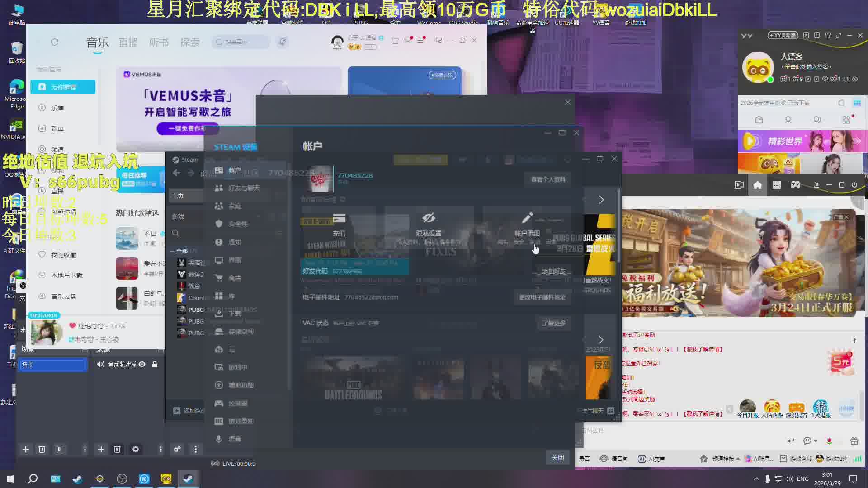Click the privacy settings (隐私设置) eye-slash icon
This screenshot has width=868, height=488.
pyautogui.click(x=429, y=218)
